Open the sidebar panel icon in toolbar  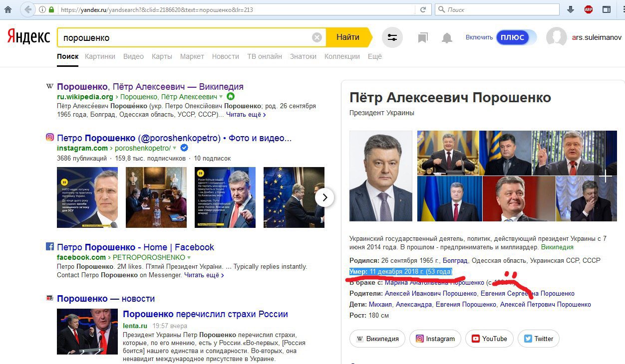[x=607, y=9]
